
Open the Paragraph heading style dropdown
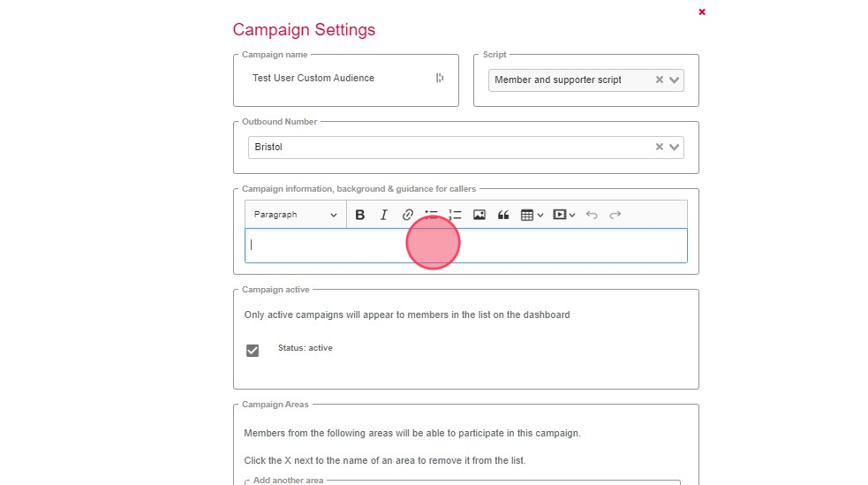click(x=295, y=215)
